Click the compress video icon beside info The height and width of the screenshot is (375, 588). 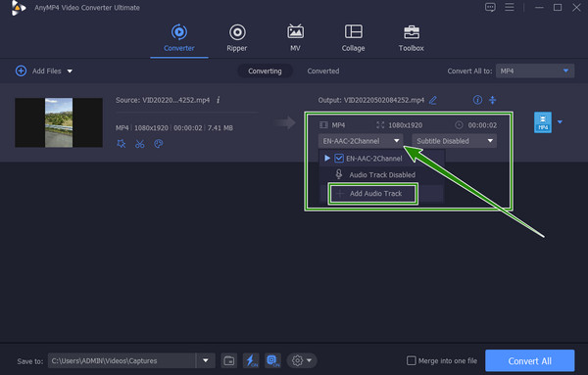493,100
